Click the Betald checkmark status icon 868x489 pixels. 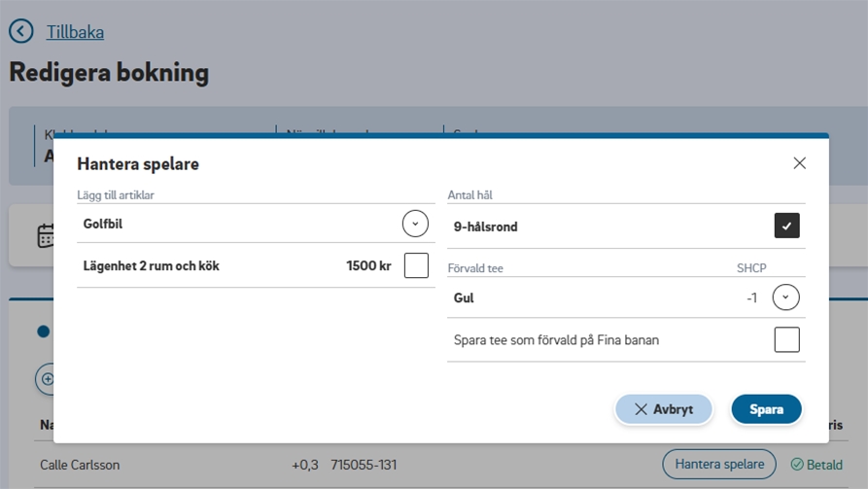tap(797, 465)
